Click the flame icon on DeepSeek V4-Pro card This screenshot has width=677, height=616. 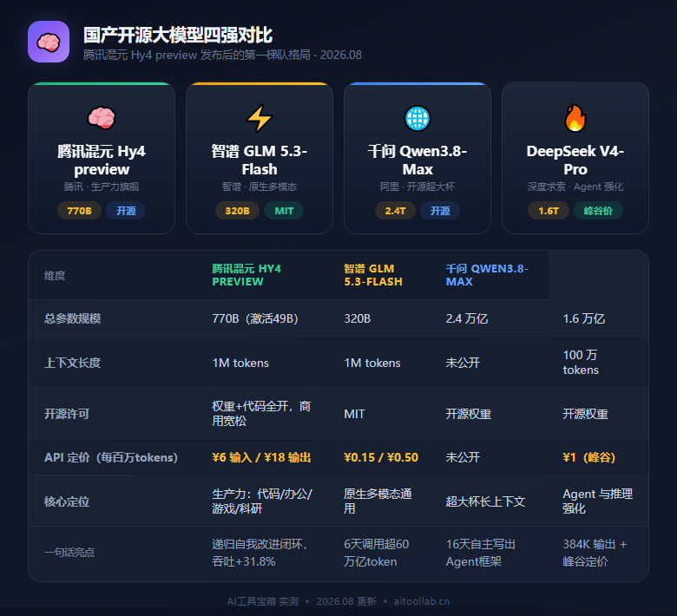[575, 118]
